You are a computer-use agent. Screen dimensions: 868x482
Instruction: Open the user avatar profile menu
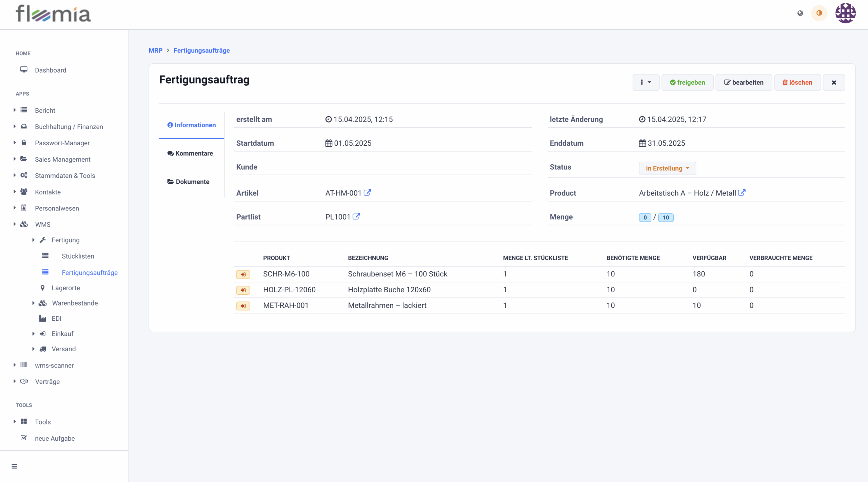(845, 13)
